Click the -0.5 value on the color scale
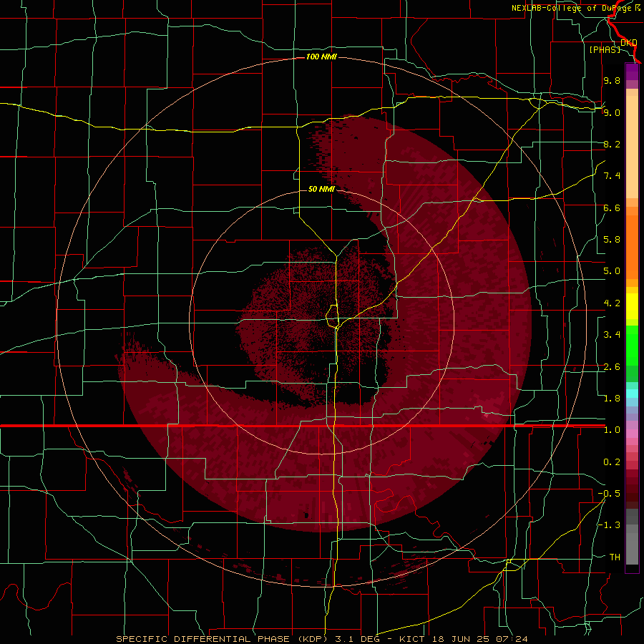Viewport: 644px width, 644px height. click(609, 494)
